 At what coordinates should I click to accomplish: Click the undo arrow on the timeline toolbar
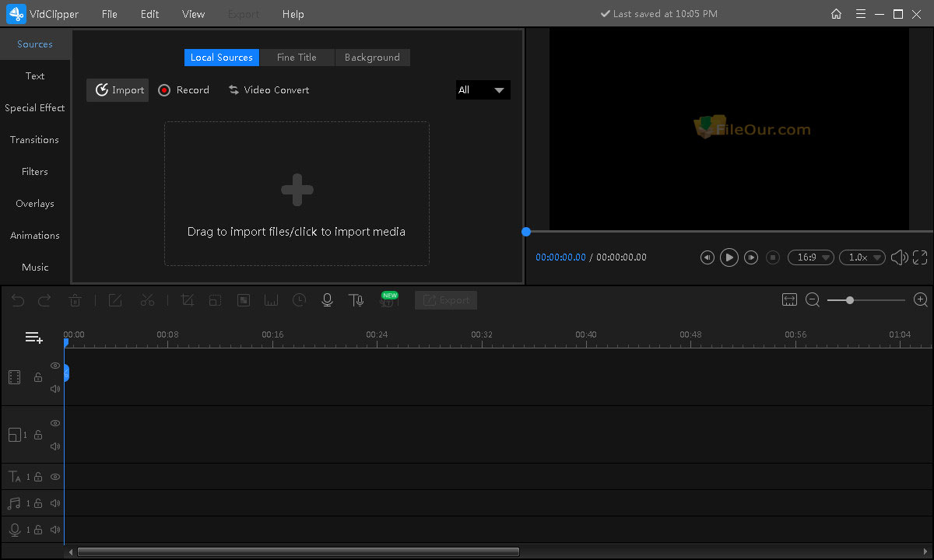click(x=18, y=300)
